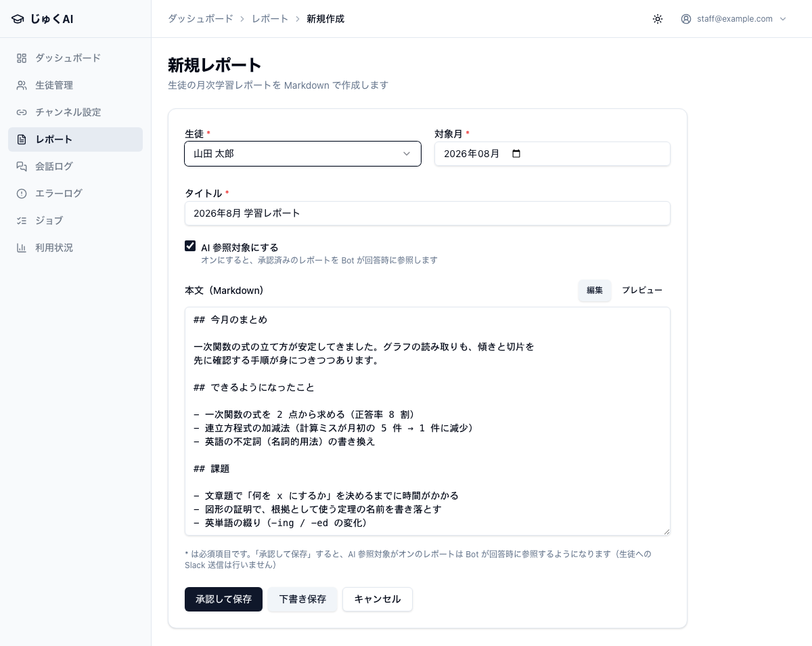Viewport: 812px width, 646px height.
Task: Click the 連立方程式の加減法 bullet line
Action: (x=336, y=428)
